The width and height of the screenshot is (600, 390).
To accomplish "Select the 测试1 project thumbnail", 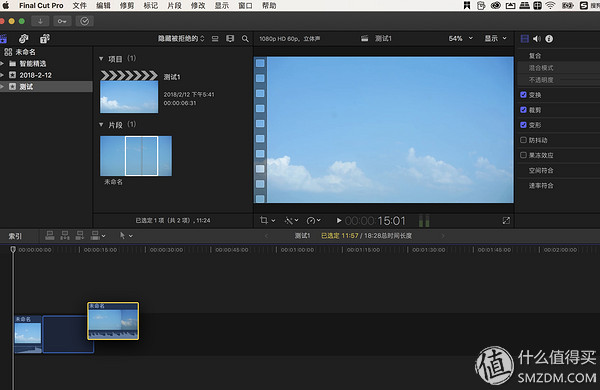I will [129, 92].
